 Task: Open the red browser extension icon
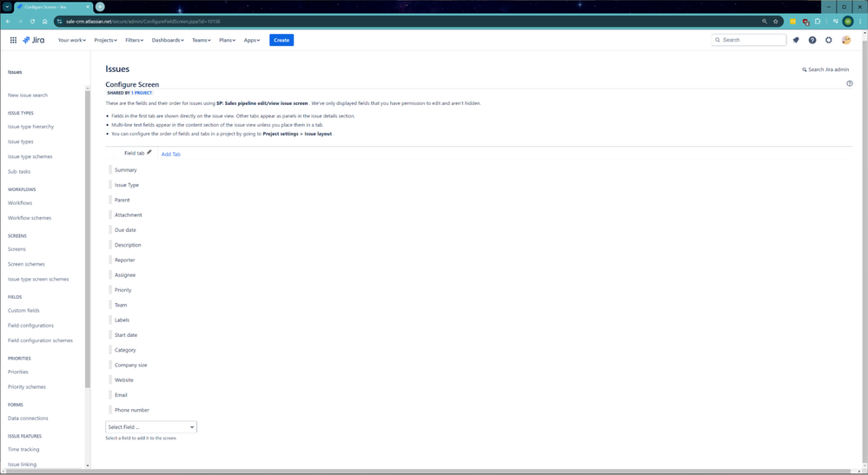[x=805, y=22]
